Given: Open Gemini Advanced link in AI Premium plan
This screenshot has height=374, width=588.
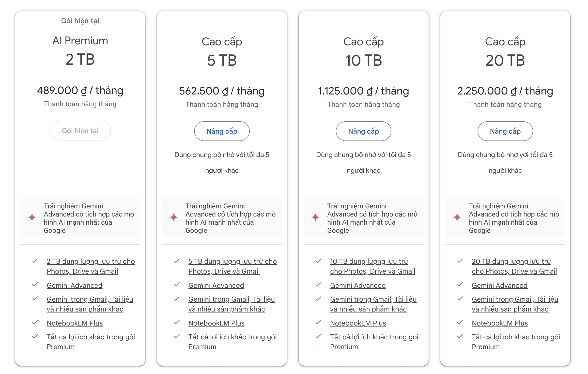Looking at the screenshot, I should (x=75, y=285).
